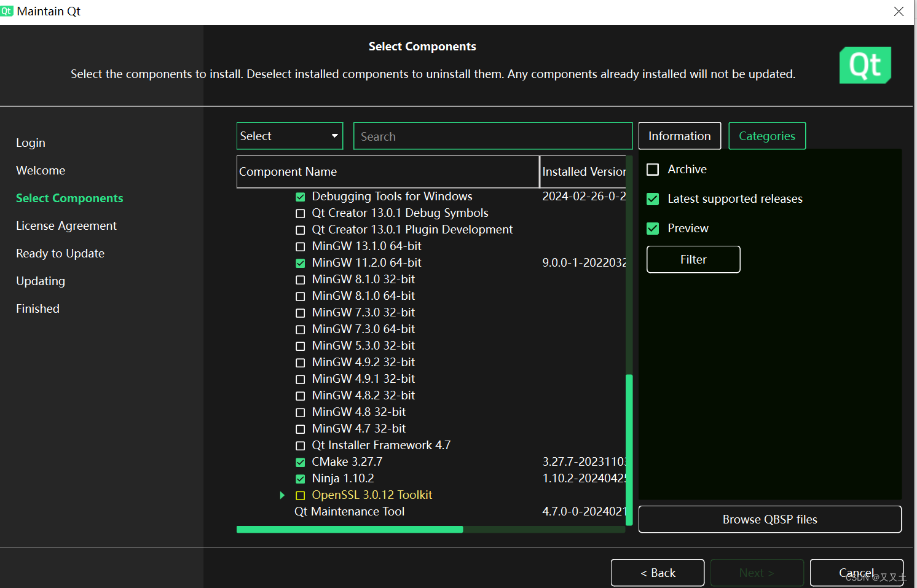Check MinGW 8.1.0 64-bit component
917x588 pixels.
[x=301, y=297]
